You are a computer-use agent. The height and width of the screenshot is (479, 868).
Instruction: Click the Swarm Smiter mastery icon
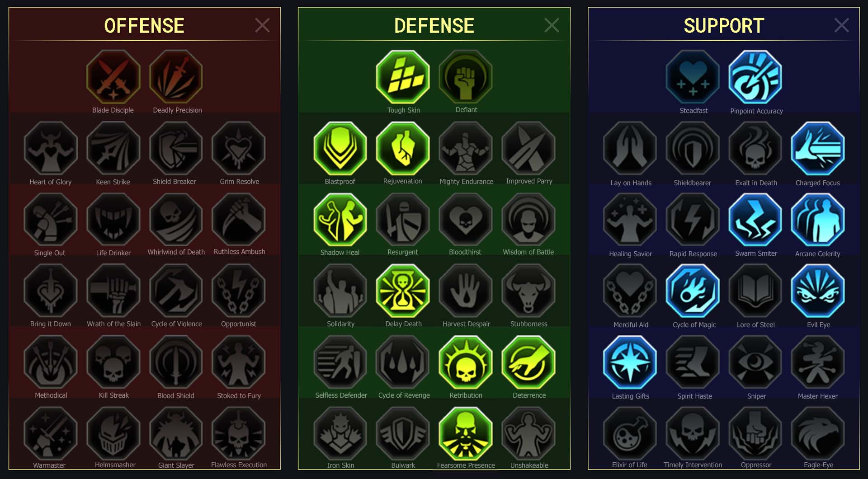click(x=755, y=220)
